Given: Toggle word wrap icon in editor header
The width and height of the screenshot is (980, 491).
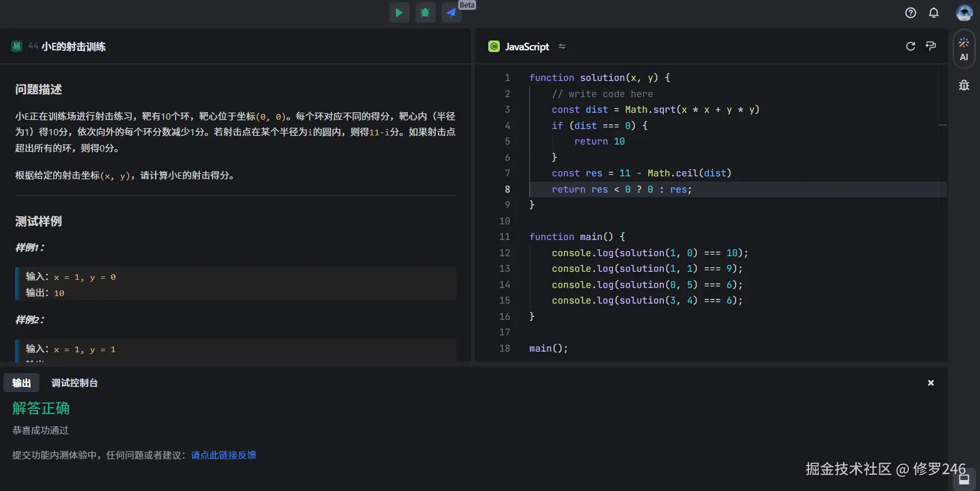Looking at the screenshot, I should coord(931,46).
